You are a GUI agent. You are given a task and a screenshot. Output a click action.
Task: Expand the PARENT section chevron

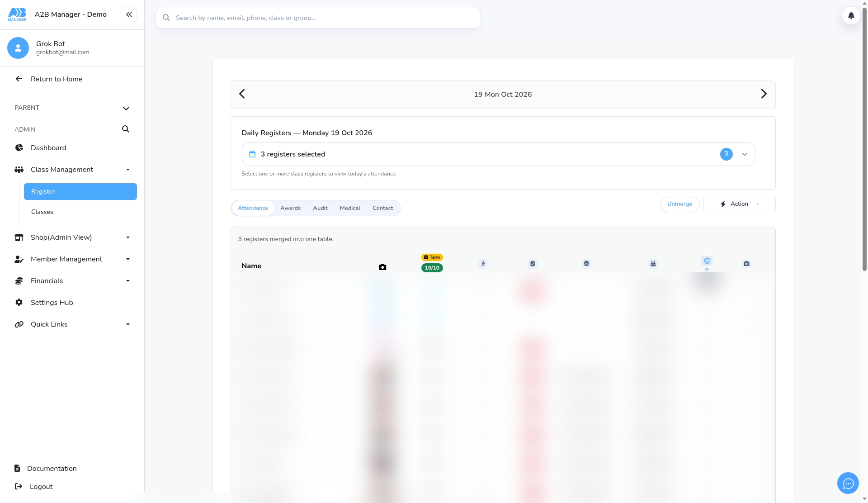tap(126, 108)
